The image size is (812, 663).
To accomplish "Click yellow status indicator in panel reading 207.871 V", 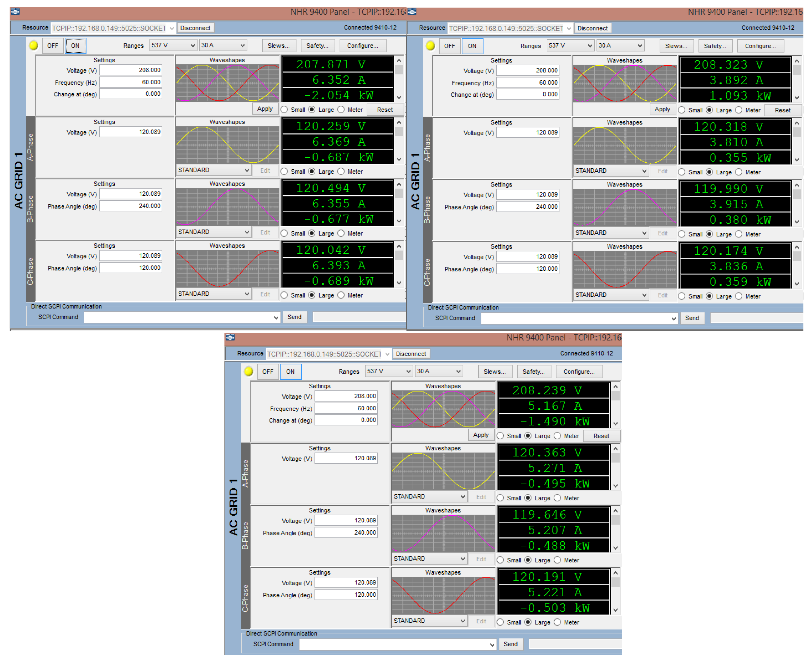I will coord(34,45).
